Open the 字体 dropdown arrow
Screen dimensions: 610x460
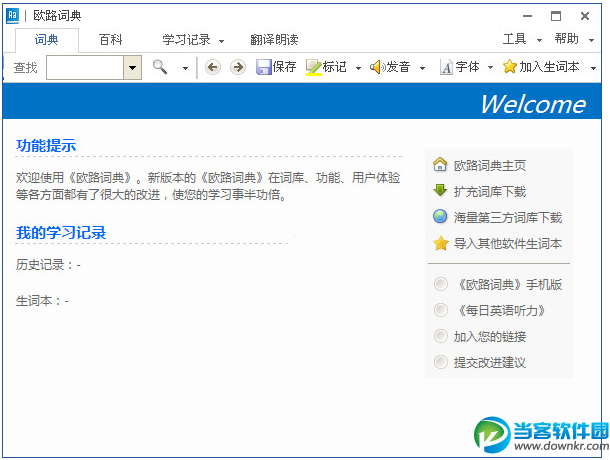pos(490,68)
